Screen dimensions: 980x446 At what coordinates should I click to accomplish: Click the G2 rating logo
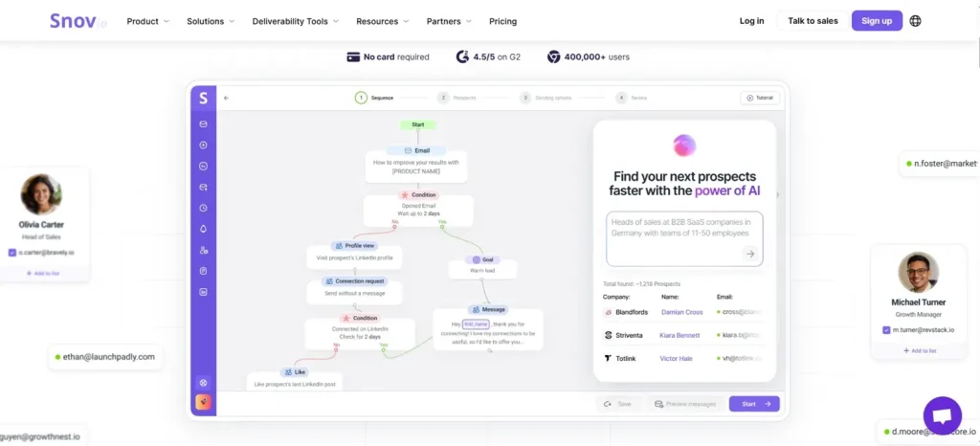462,56
